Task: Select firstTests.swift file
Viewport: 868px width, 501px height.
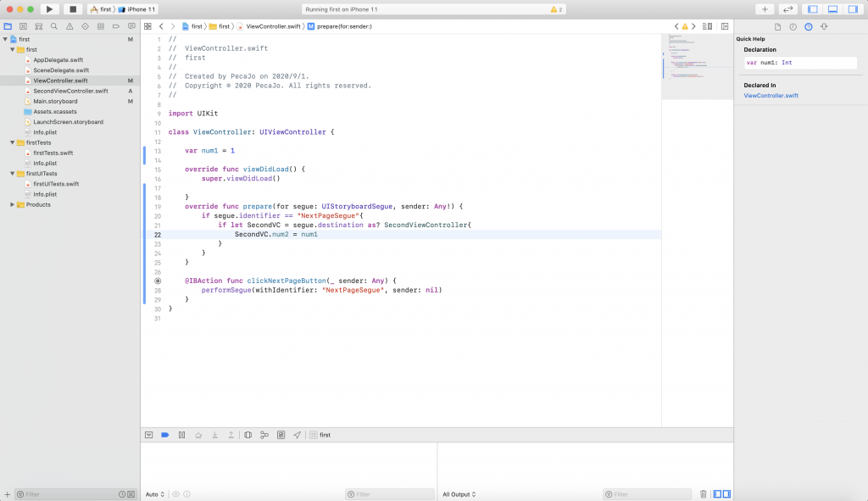Action: 53,153
